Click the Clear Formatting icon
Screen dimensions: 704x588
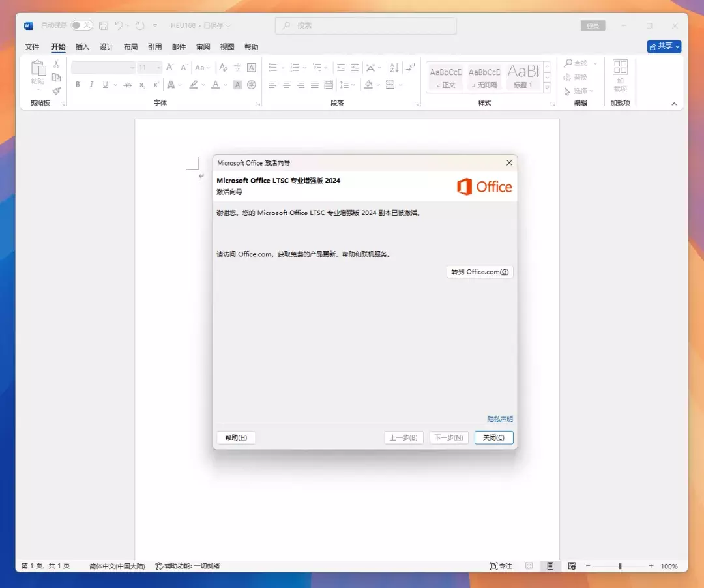pos(223,68)
